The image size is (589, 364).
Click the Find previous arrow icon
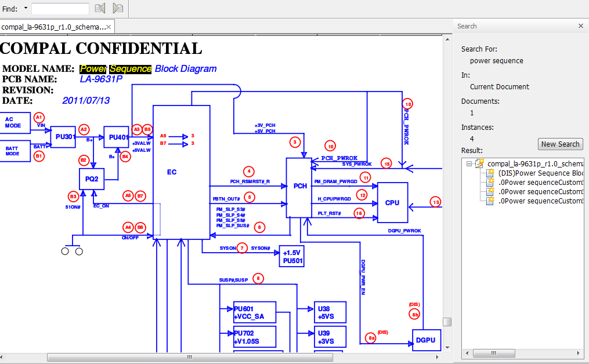point(100,8)
